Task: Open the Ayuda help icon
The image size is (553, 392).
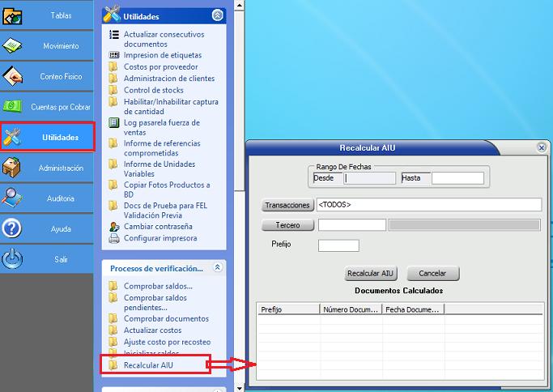Action: coord(13,228)
